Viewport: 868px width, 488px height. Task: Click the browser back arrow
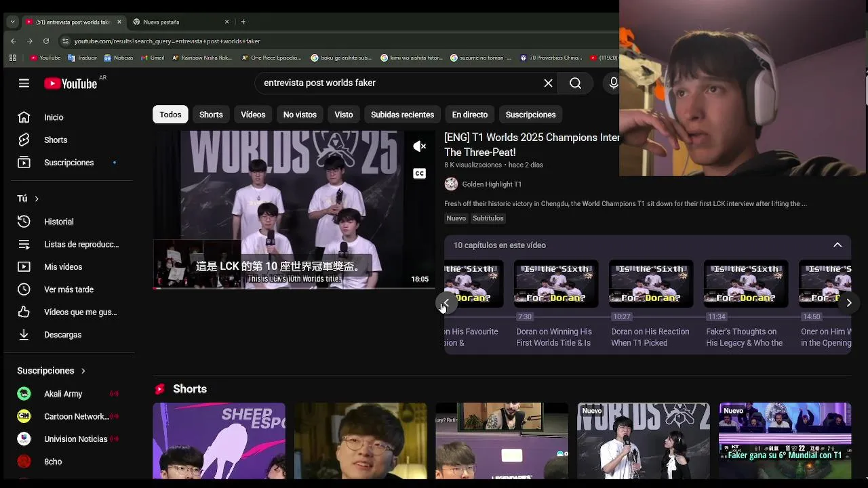(x=13, y=41)
